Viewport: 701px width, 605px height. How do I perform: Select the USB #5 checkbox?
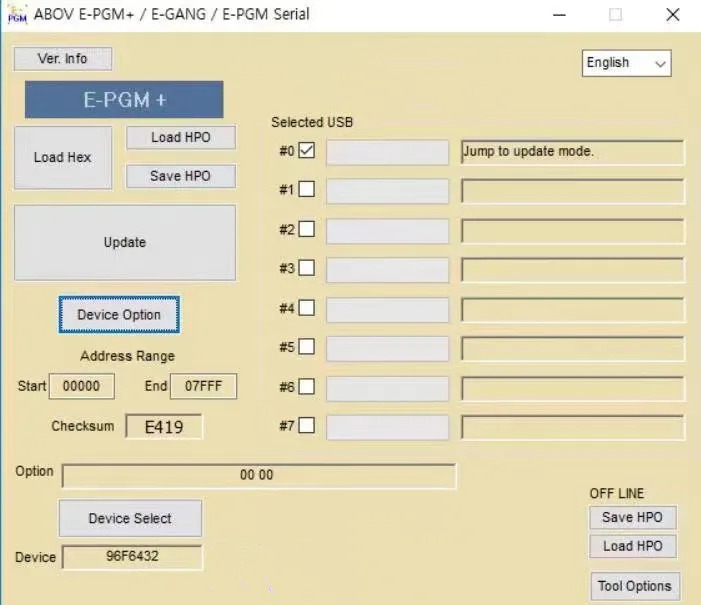[307, 347]
